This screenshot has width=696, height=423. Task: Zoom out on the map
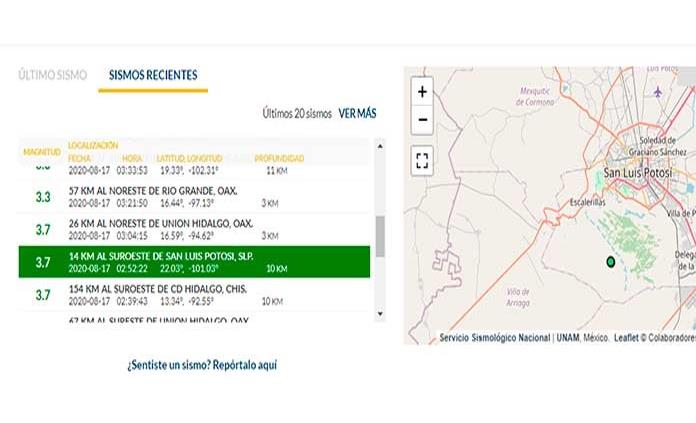(x=422, y=120)
